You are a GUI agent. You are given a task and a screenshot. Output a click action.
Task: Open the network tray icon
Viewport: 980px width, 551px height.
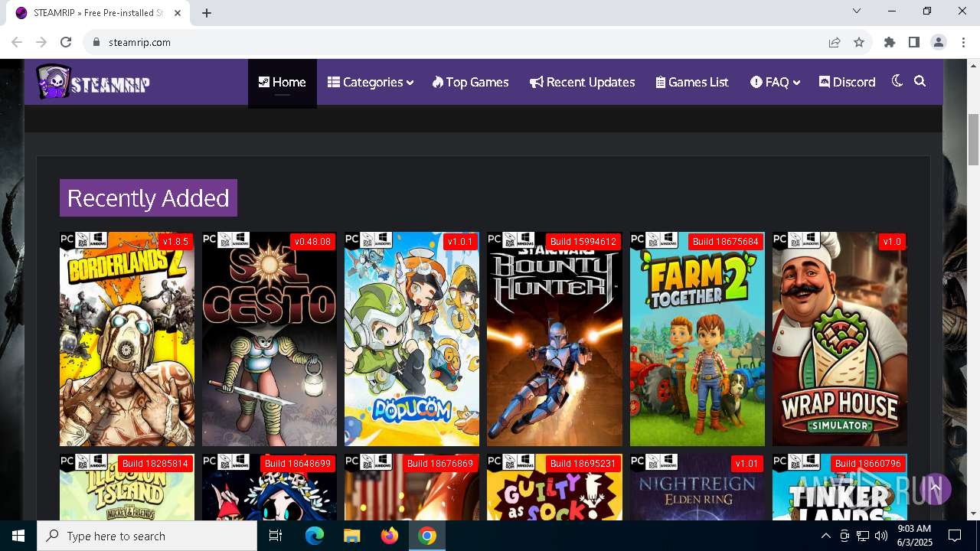click(863, 536)
